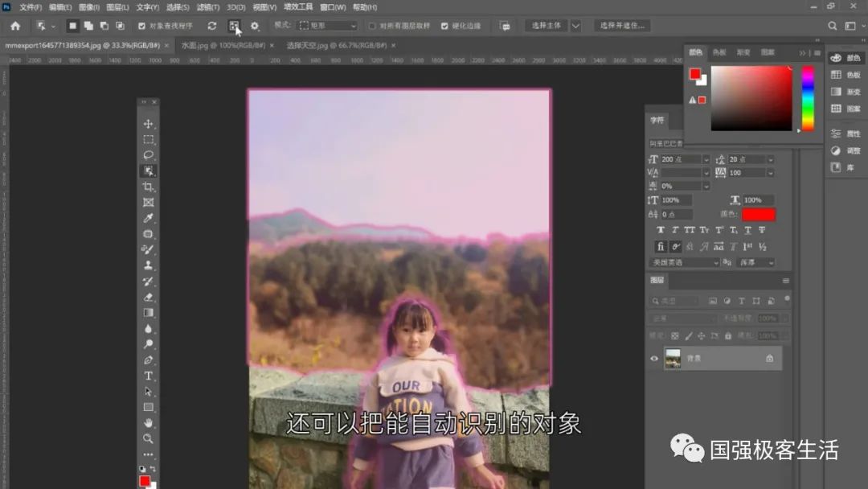Image resolution: width=868 pixels, height=489 pixels.
Task: Select the Horizontal Type tool
Action: [x=149, y=376]
